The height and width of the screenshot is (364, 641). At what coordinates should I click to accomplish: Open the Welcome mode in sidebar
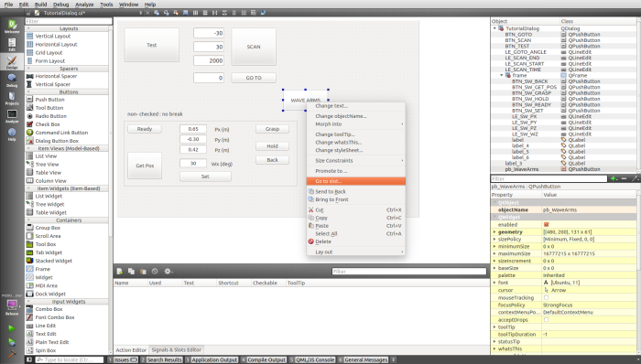[12, 27]
